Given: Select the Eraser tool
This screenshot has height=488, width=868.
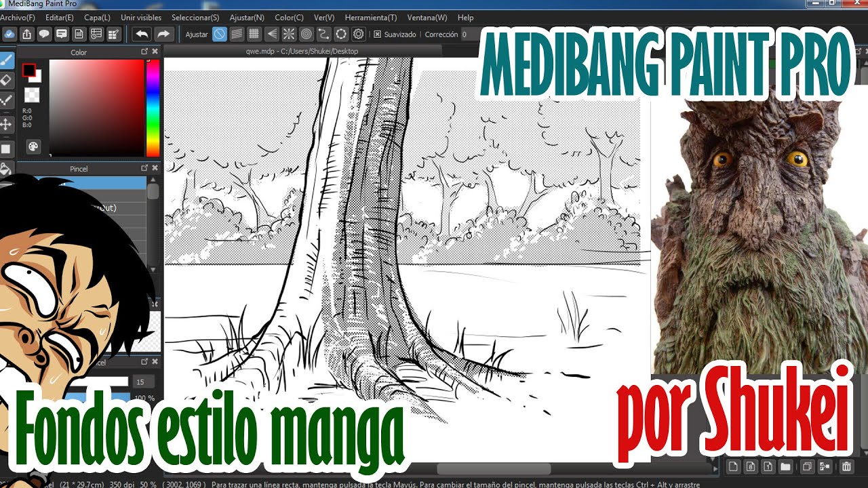Looking at the screenshot, I should pos(5,81).
